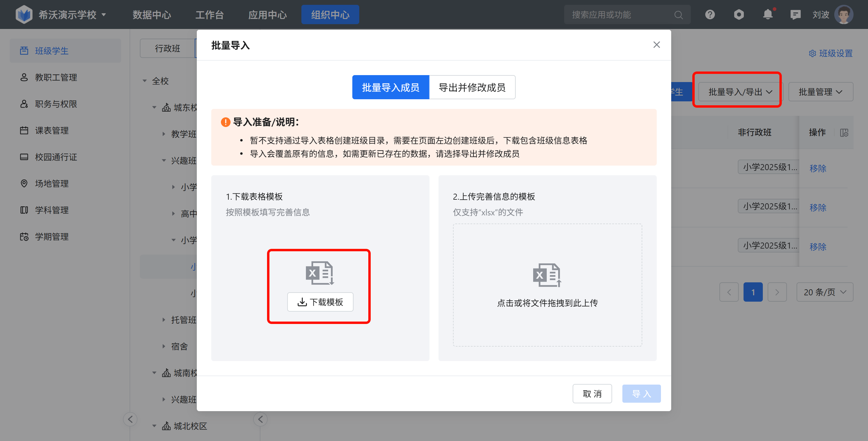
Task: Click the hexagon settings icon in header
Action: pyautogui.click(x=739, y=15)
